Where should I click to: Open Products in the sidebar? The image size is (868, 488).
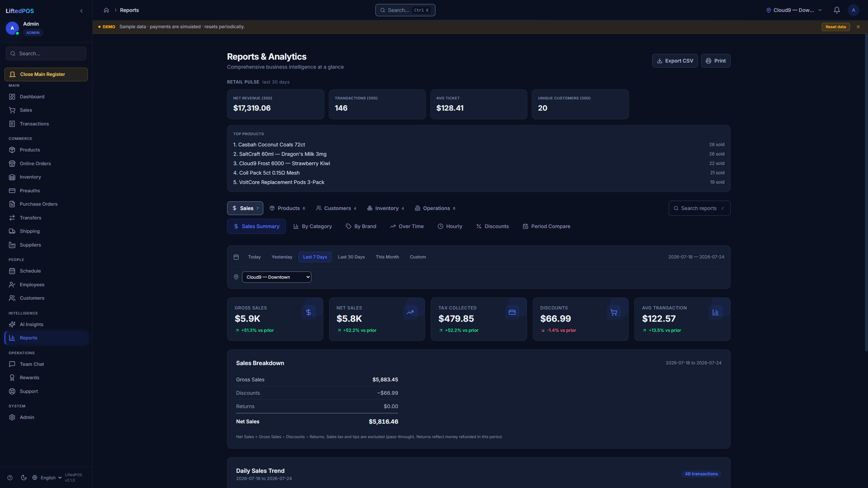point(46,150)
